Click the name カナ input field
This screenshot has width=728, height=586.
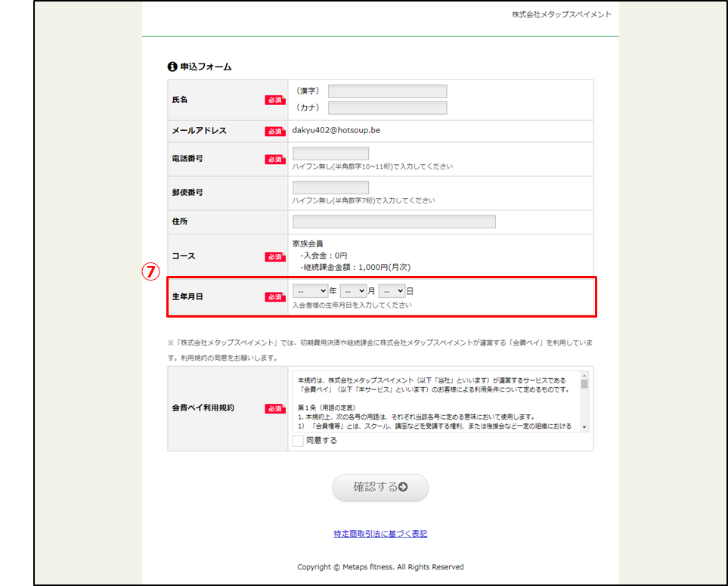tap(387, 108)
